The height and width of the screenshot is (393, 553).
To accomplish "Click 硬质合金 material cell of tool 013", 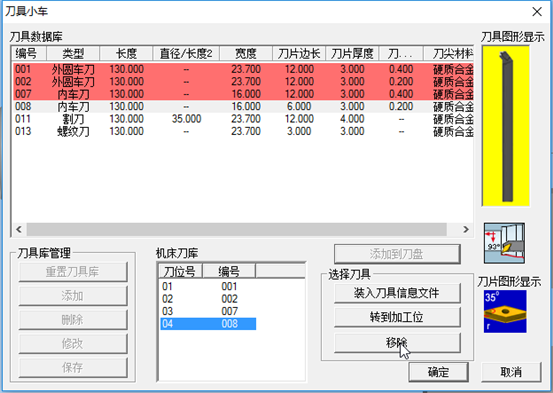I will tap(453, 131).
